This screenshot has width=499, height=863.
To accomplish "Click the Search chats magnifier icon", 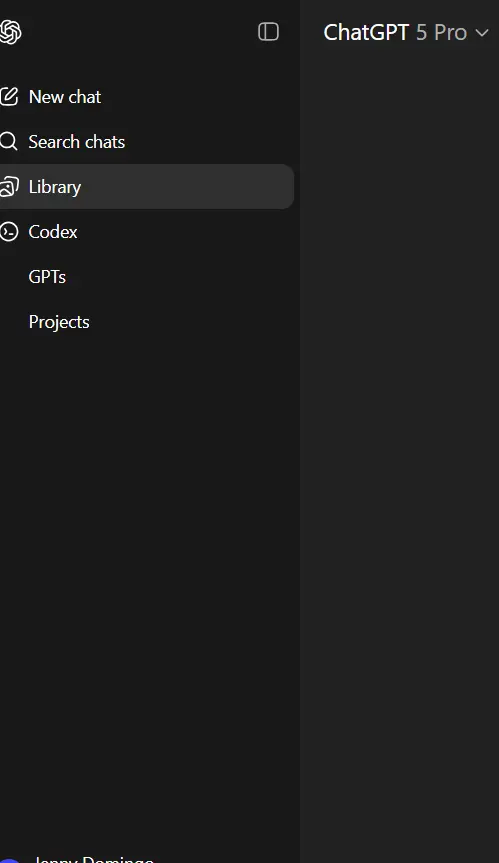I will 8,141.
